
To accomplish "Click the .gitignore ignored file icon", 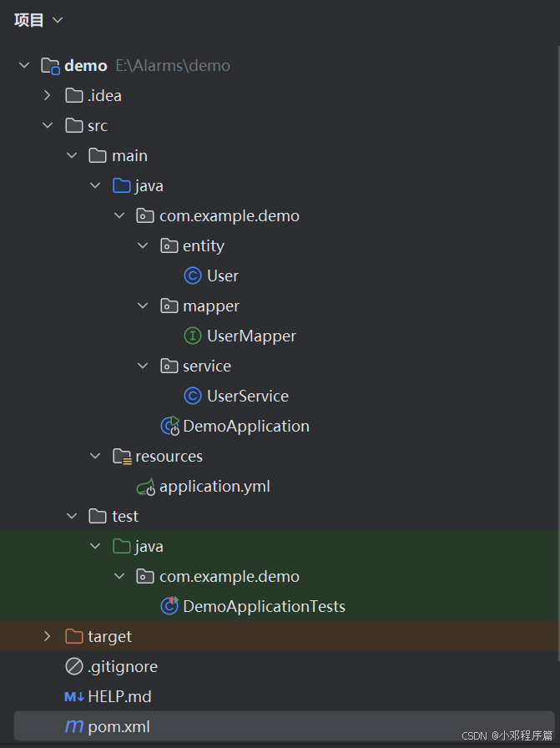I will coord(74,666).
